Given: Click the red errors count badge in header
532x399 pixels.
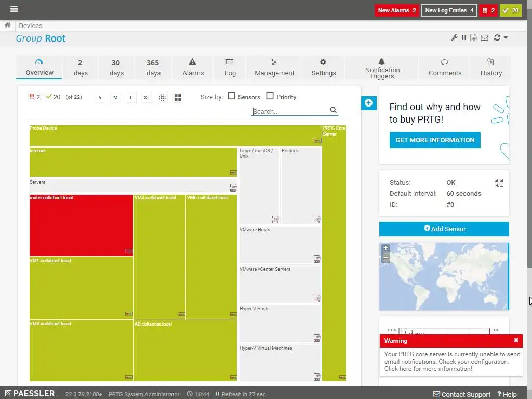Looking at the screenshot, I should pyautogui.click(x=488, y=10).
